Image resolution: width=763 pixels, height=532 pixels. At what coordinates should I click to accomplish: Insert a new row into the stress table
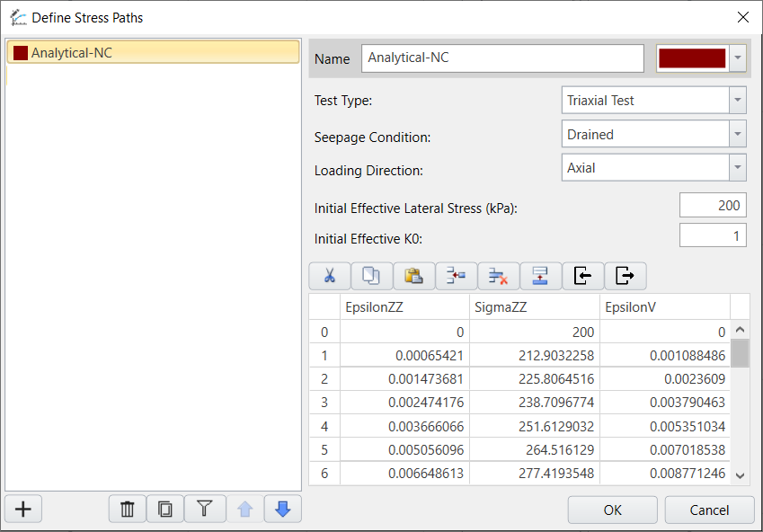456,276
